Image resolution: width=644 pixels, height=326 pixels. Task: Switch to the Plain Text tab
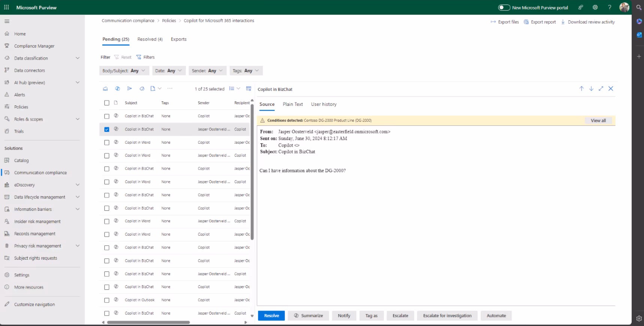(293, 104)
